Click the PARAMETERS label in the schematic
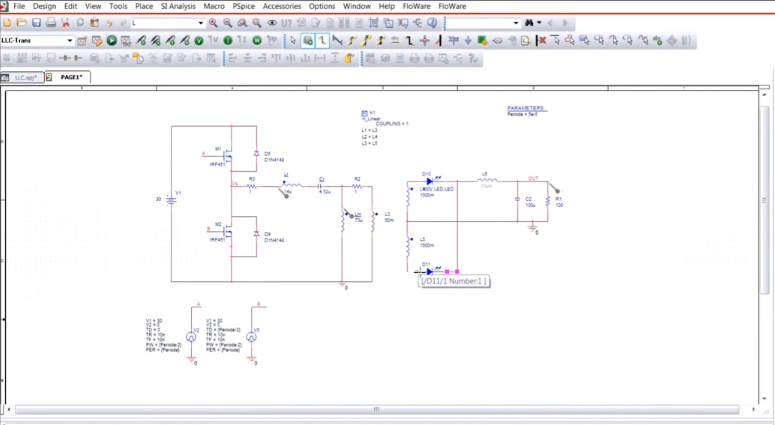The image size is (775, 425). click(525, 108)
